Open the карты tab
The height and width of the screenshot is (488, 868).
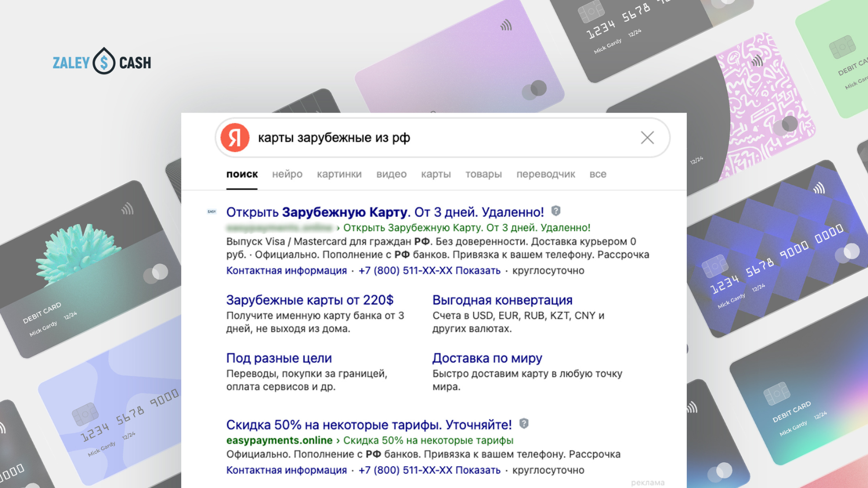click(436, 174)
